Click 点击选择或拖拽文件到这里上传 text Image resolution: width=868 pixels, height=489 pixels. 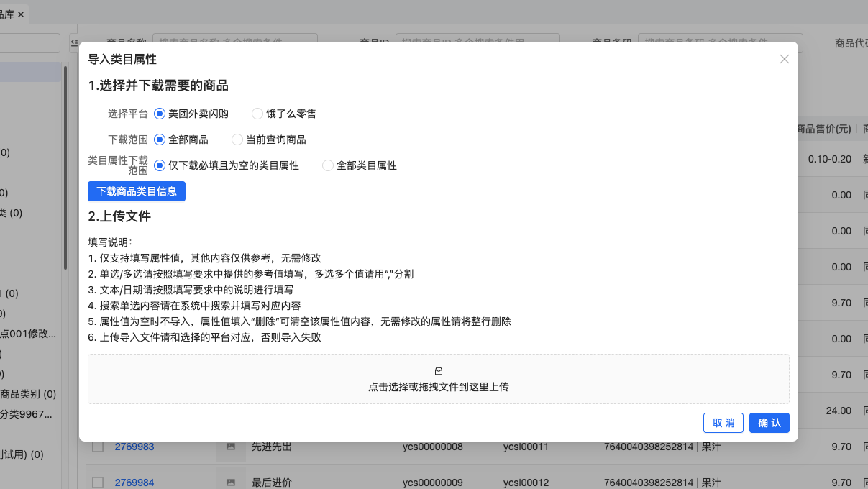[x=439, y=387]
